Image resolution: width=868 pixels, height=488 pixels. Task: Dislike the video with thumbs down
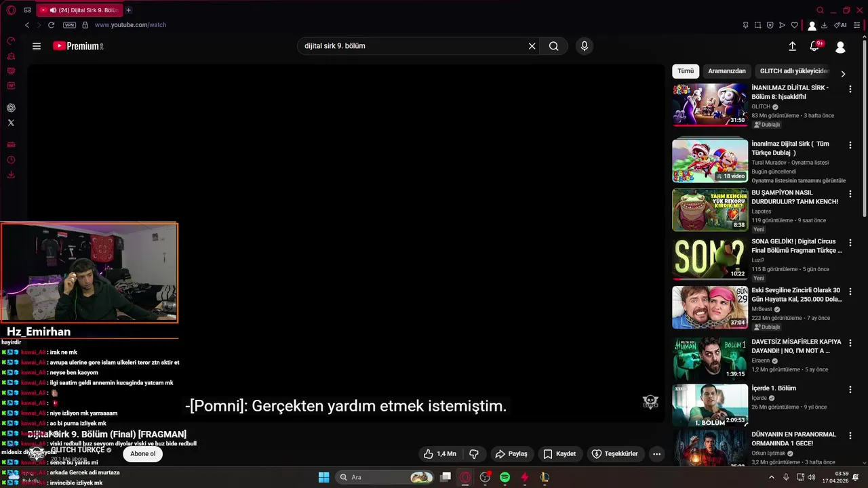tap(474, 454)
